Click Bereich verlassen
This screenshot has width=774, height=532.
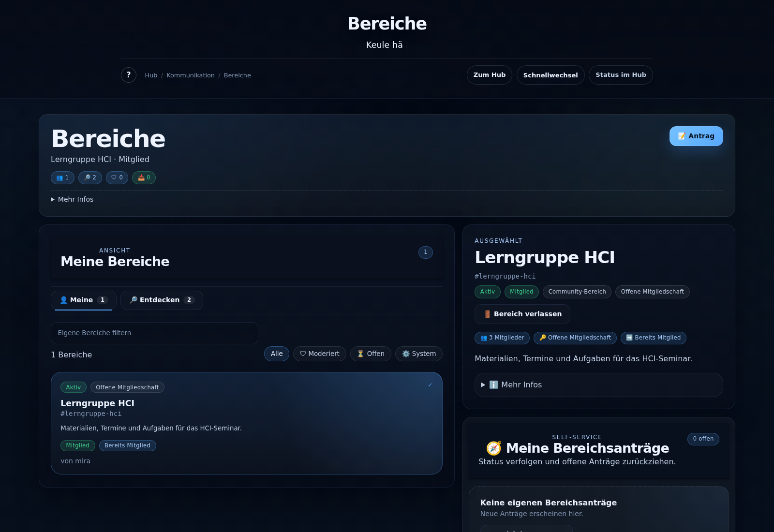pyautogui.click(x=522, y=314)
